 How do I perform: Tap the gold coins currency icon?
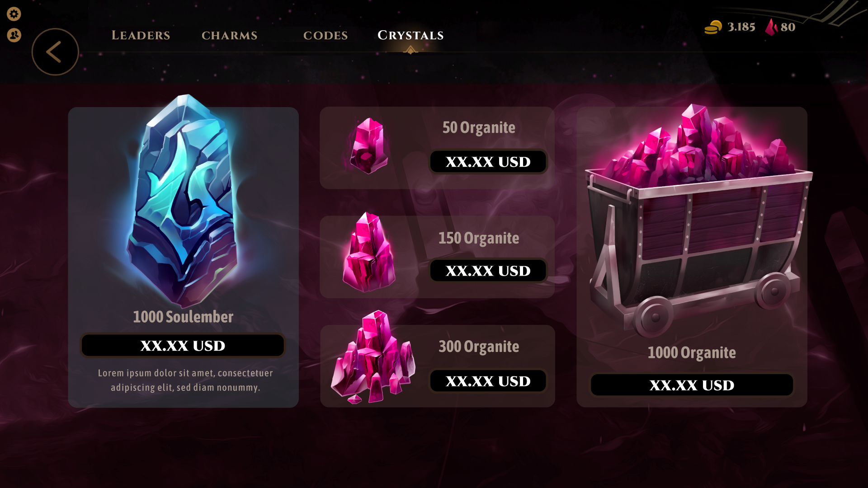point(713,27)
